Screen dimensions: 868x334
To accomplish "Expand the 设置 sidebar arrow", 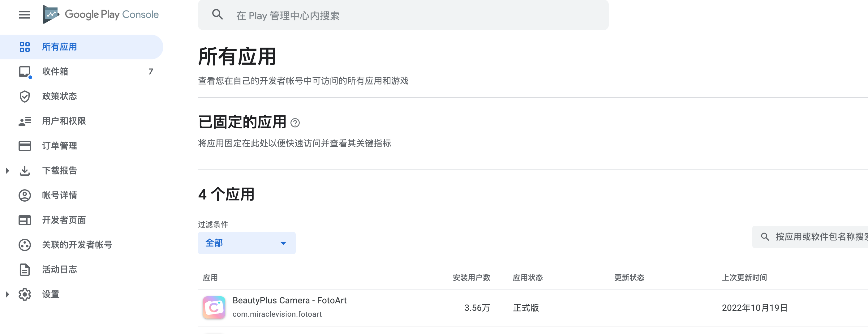I will coord(7,294).
